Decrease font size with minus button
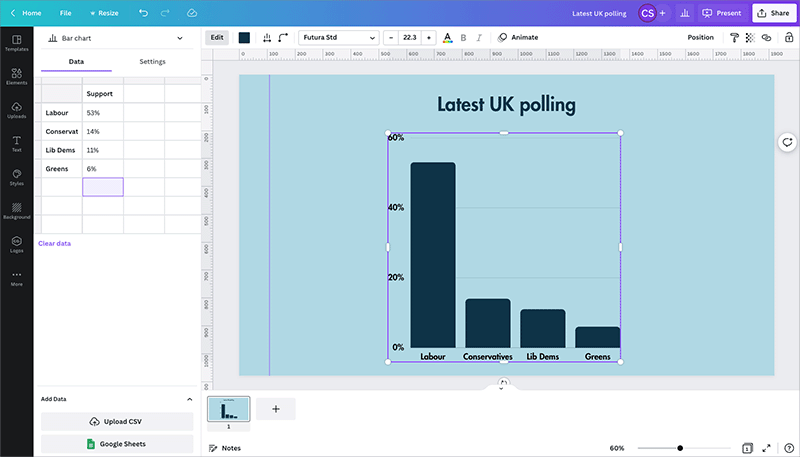 coord(391,37)
